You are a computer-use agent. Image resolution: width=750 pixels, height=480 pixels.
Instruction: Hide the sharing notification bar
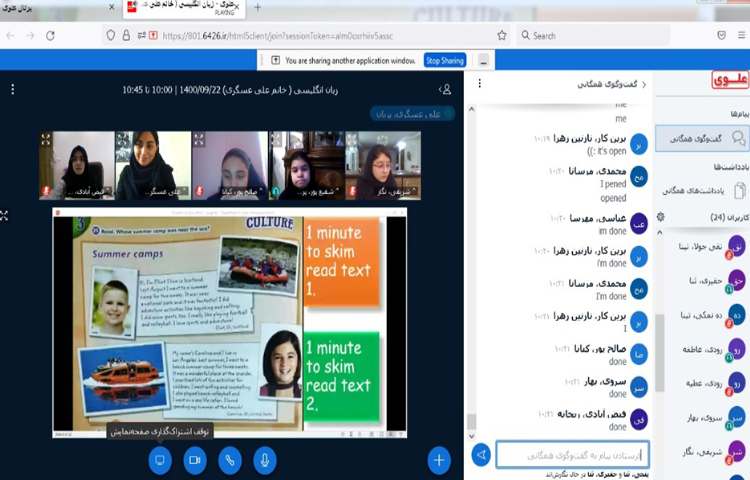tap(484, 61)
